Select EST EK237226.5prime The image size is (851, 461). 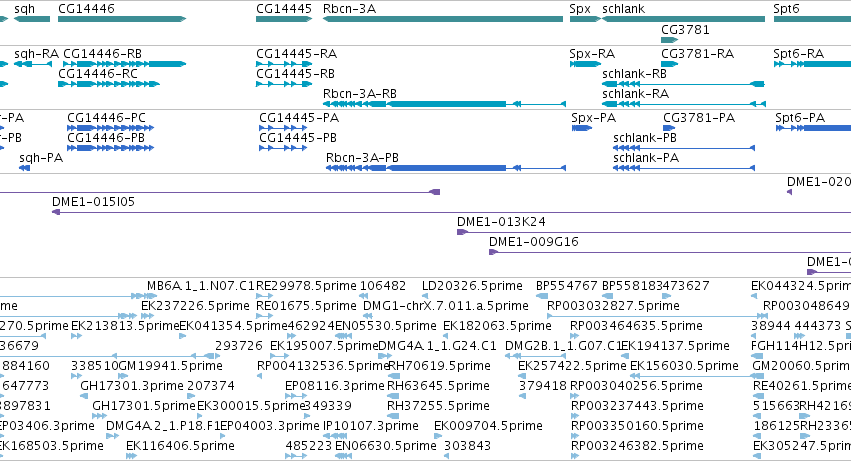point(195,306)
